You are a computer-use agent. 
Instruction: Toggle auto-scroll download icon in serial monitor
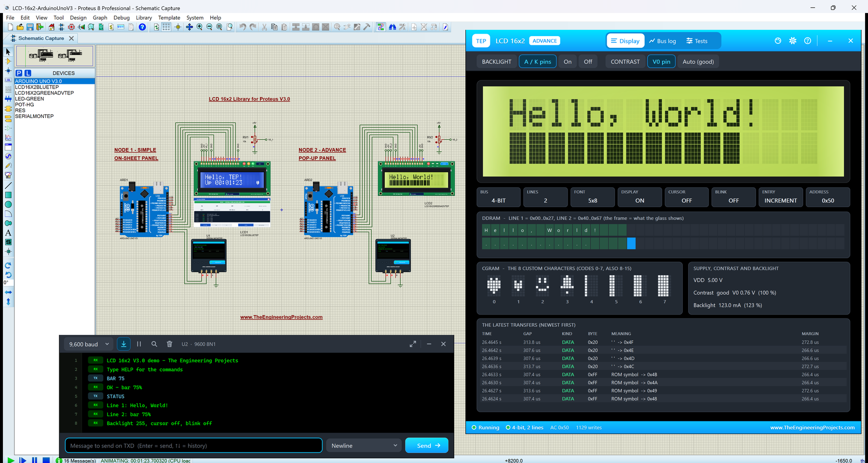[123, 344]
